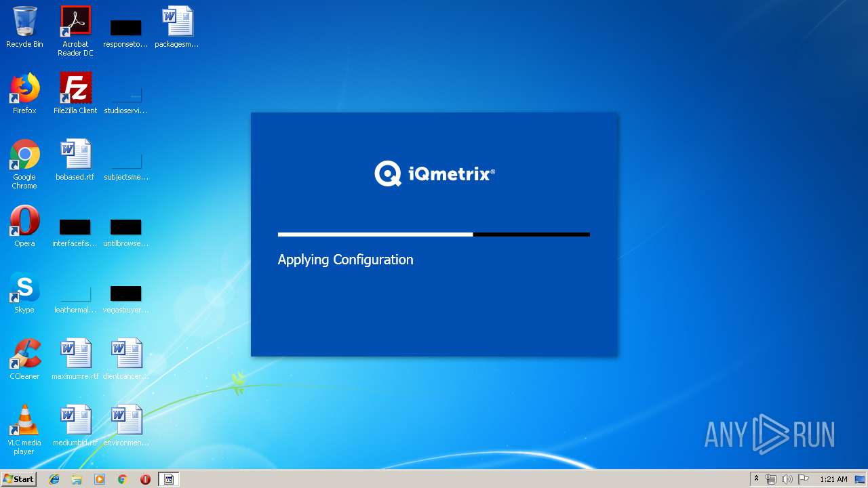
Task: Launch Google Chrome desktop shortcut
Action: pyautogui.click(x=24, y=164)
